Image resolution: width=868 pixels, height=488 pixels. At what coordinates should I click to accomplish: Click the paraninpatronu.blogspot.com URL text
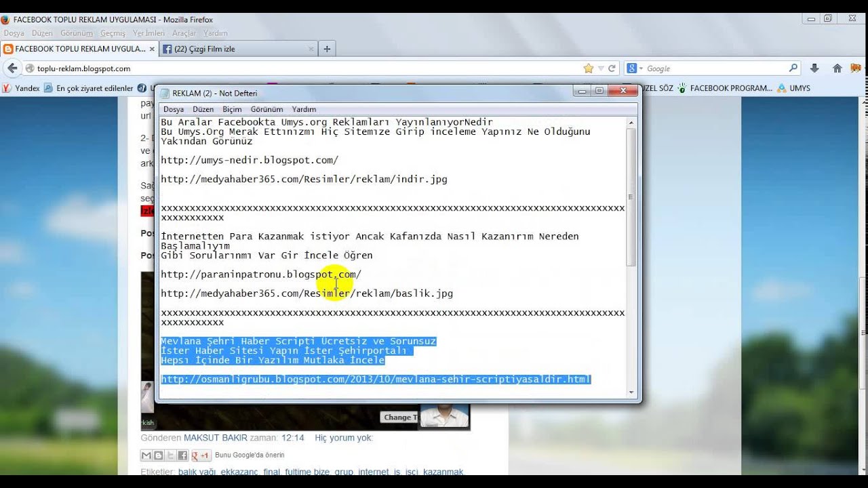point(260,274)
